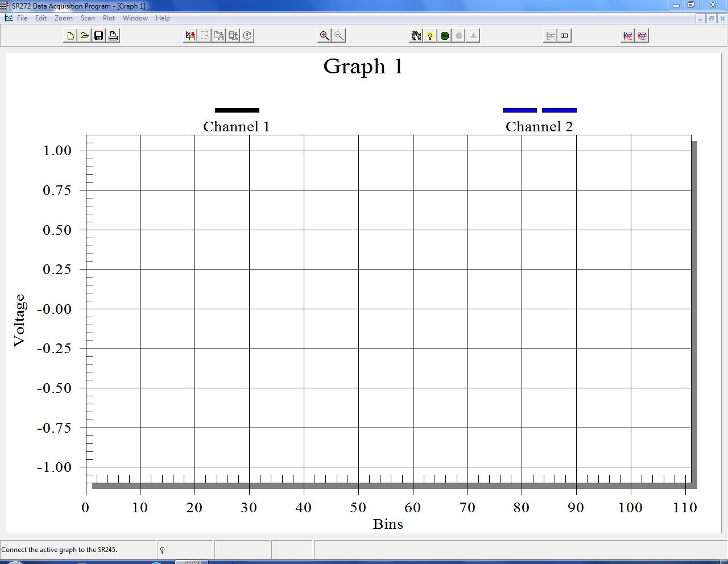Open the Help menu

(163, 18)
